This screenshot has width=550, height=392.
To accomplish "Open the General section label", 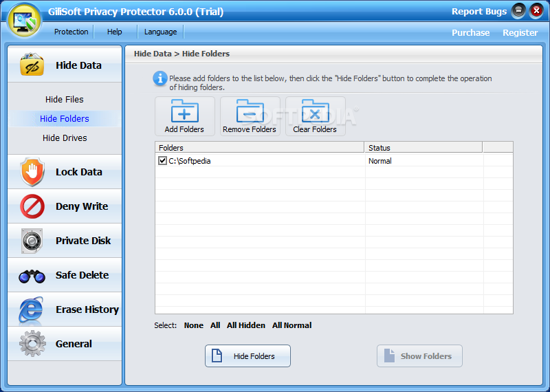I will (x=74, y=344).
